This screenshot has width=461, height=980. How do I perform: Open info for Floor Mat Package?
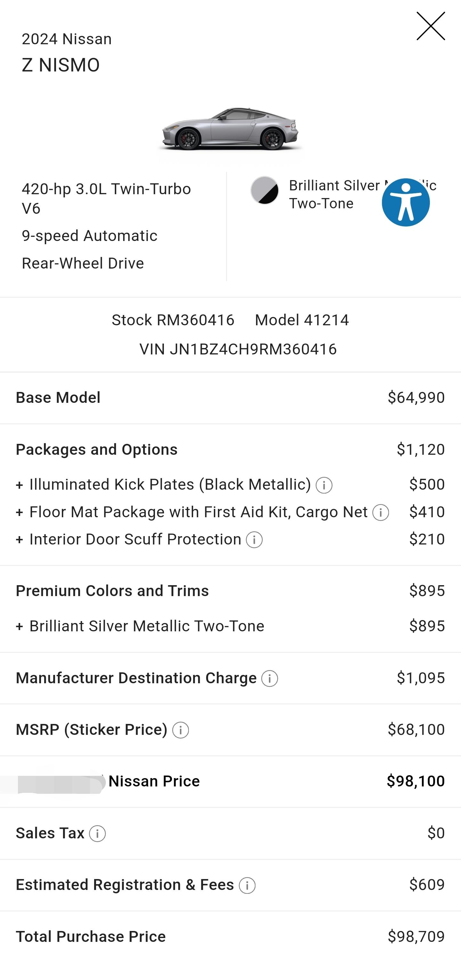point(380,512)
